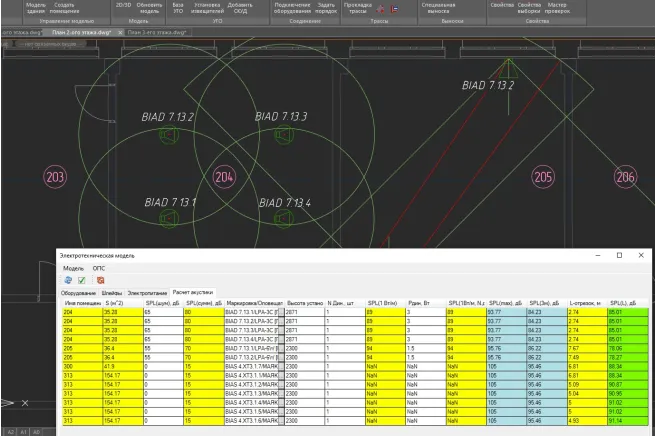Click the Обновить модель ribbon icon

(x=148, y=8)
